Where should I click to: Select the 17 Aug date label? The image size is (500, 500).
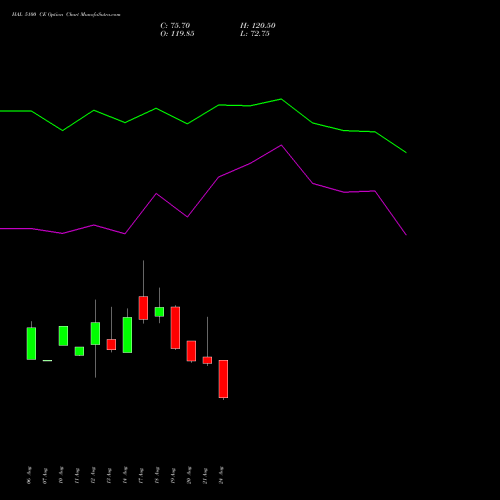[x=141, y=476]
